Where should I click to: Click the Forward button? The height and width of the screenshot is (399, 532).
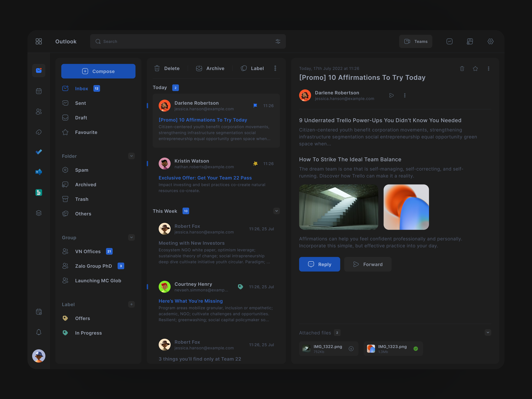368,264
